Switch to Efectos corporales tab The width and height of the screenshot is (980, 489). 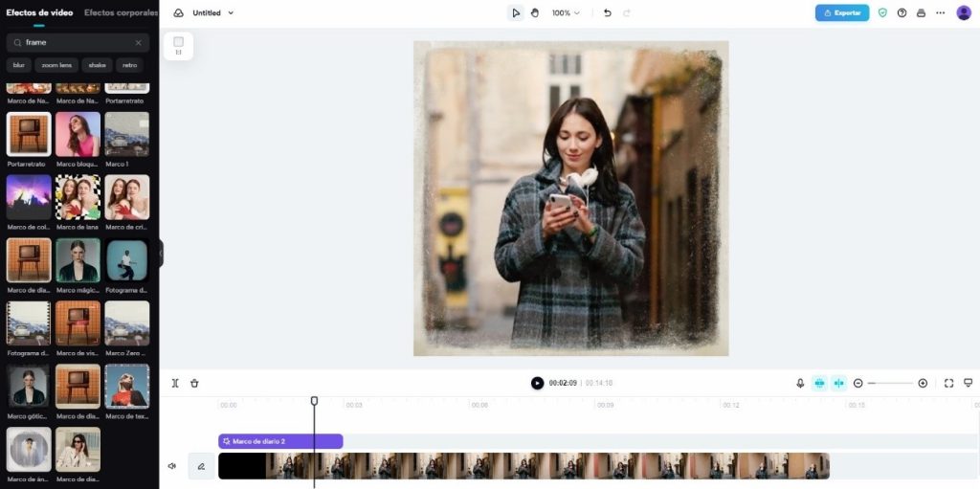[x=121, y=12]
